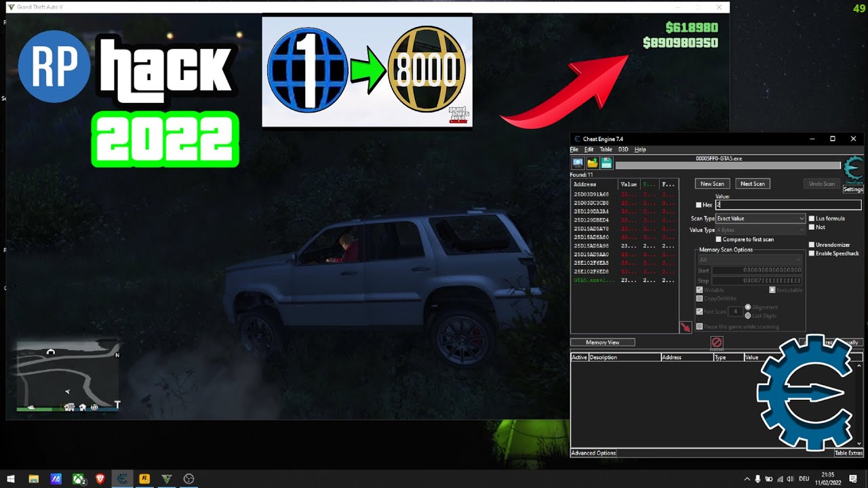
Task: Open the memory region All dropdown
Action: point(751,260)
